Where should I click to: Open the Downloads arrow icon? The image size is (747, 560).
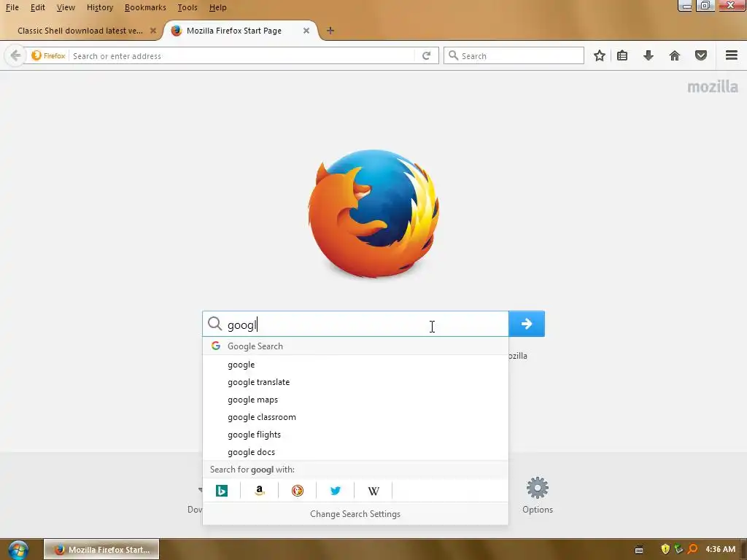pos(649,55)
